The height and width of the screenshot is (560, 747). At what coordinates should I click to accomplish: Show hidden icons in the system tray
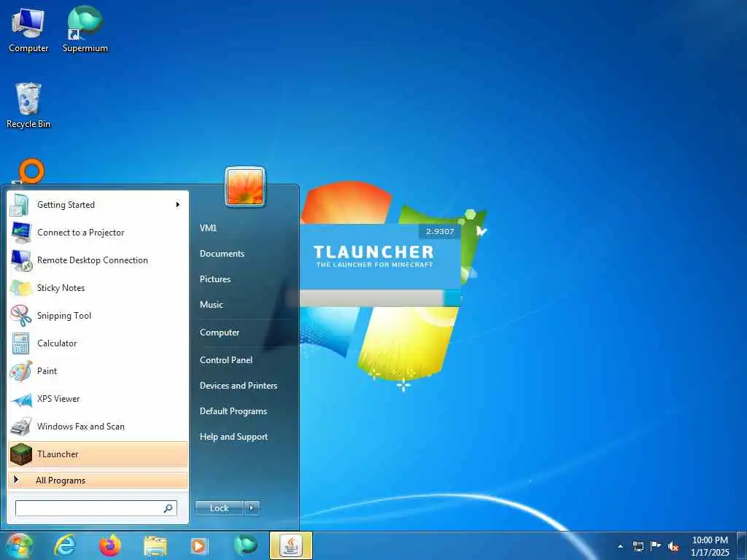[620, 546]
